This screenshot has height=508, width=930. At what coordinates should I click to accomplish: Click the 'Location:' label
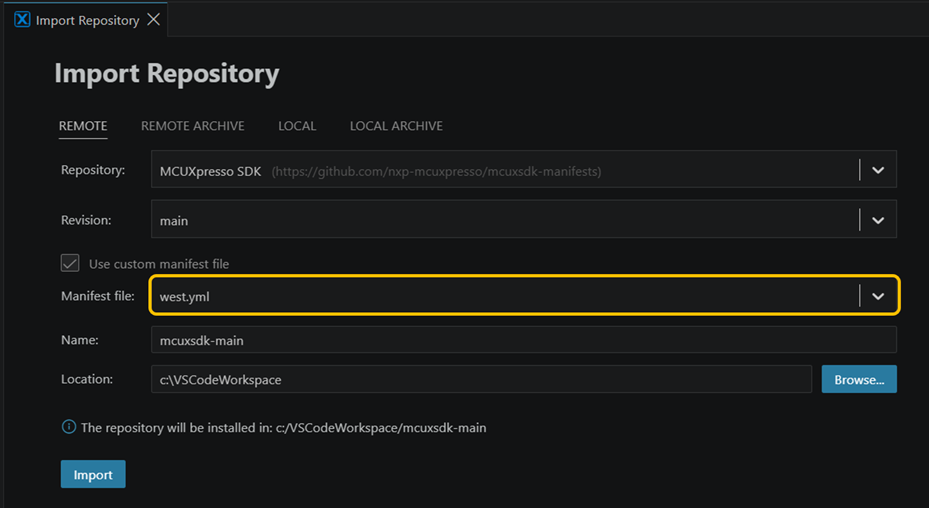pyautogui.click(x=87, y=379)
